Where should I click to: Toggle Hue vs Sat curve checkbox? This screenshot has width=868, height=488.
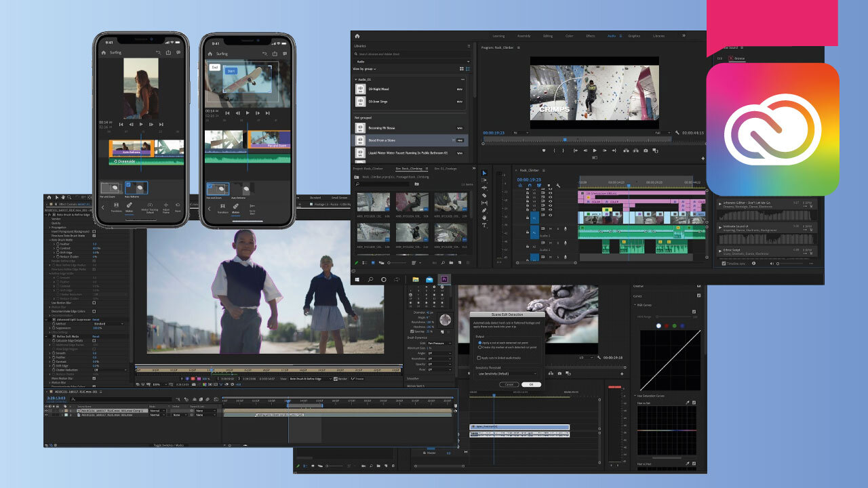pos(694,403)
